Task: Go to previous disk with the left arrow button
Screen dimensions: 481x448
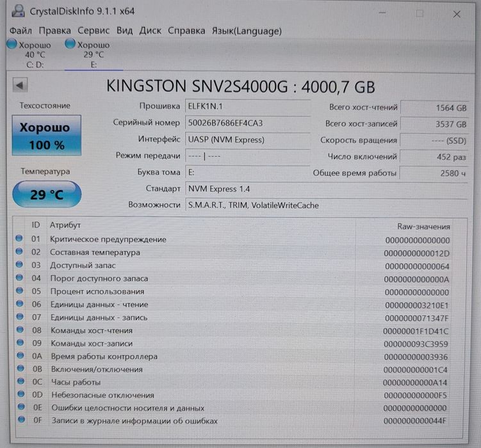Action: click(x=20, y=85)
